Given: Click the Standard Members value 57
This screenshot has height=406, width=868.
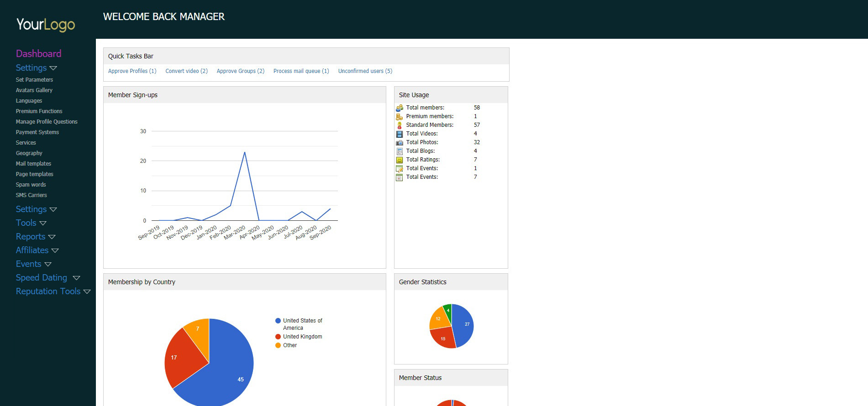Looking at the screenshot, I should (x=477, y=125).
